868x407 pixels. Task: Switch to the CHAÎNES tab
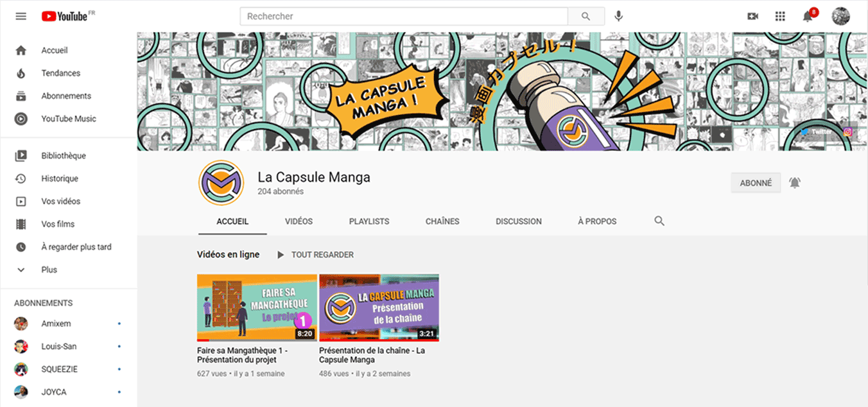442,221
